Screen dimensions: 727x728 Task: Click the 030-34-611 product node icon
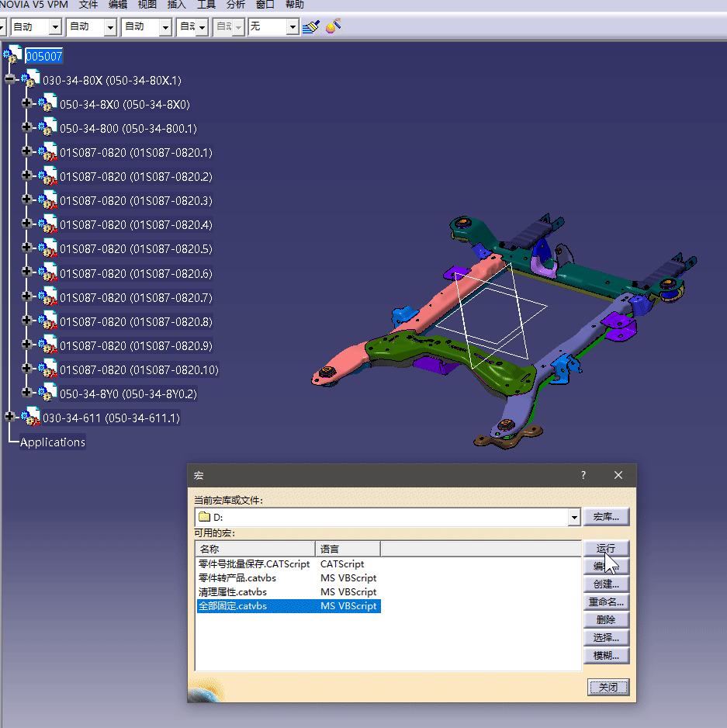click(x=30, y=418)
